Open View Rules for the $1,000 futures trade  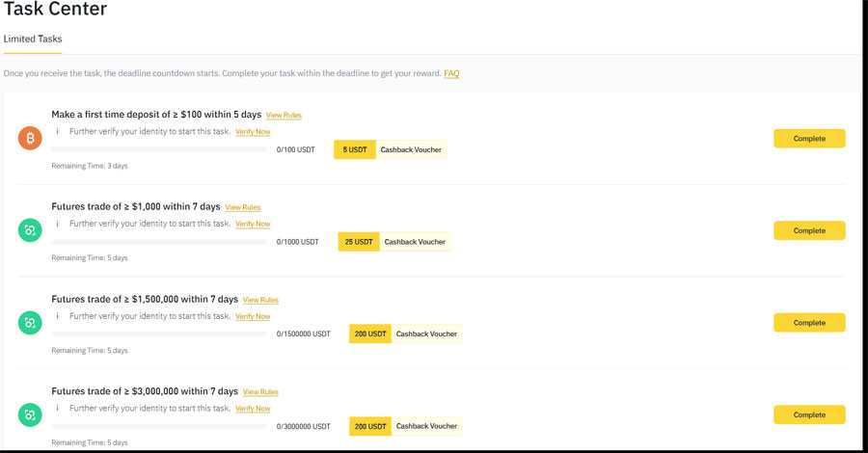coord(242,207)
